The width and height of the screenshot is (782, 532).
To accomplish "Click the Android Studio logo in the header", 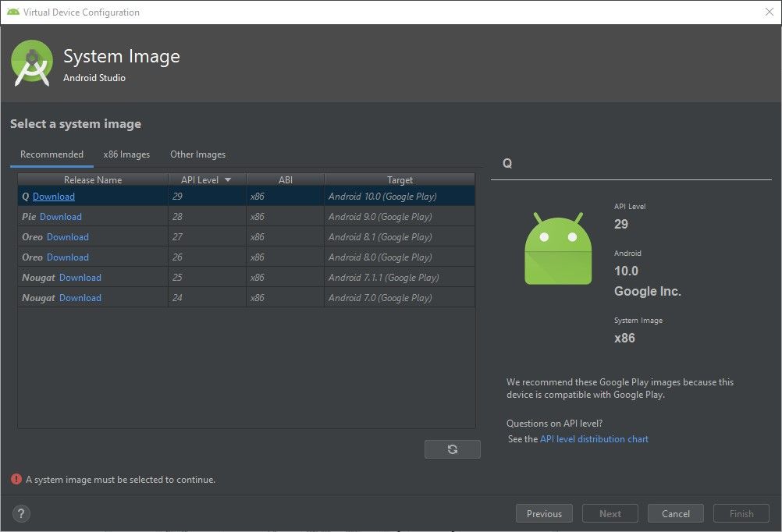I will [x=31, y=62].
